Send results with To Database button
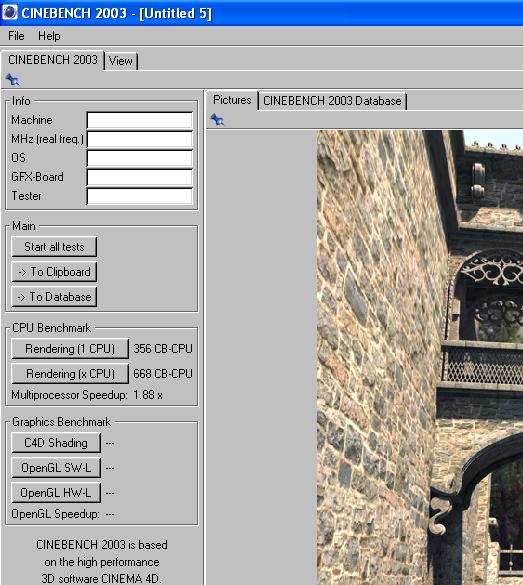 click(54, 297)
